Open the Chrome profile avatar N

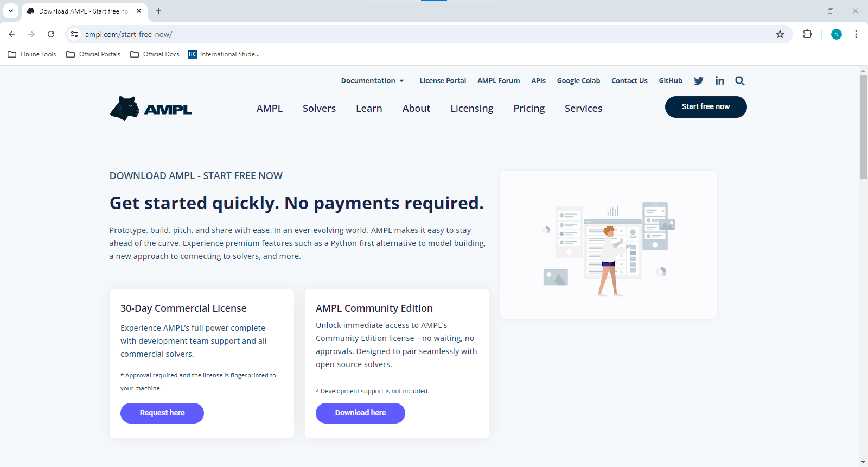click(x=837, y=34)
